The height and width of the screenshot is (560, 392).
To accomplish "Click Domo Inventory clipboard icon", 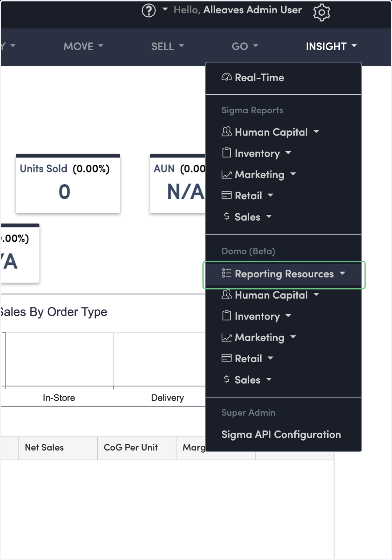I will (x=226, y=316).
